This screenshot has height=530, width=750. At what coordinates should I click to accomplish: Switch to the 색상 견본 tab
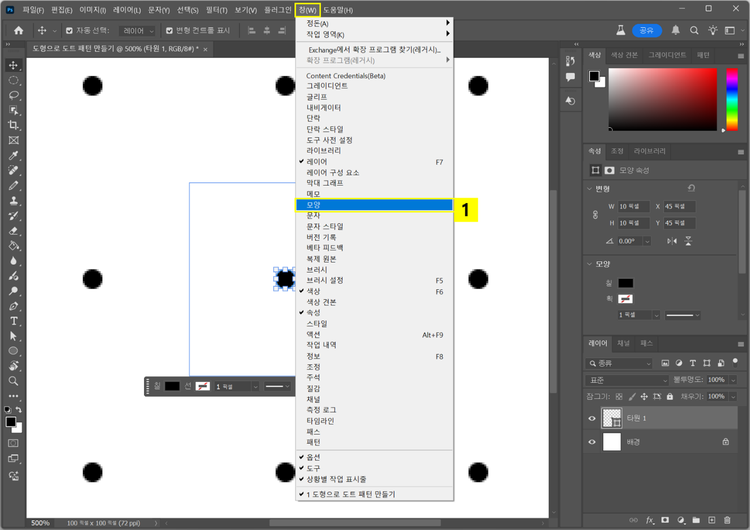coord(624,55)
